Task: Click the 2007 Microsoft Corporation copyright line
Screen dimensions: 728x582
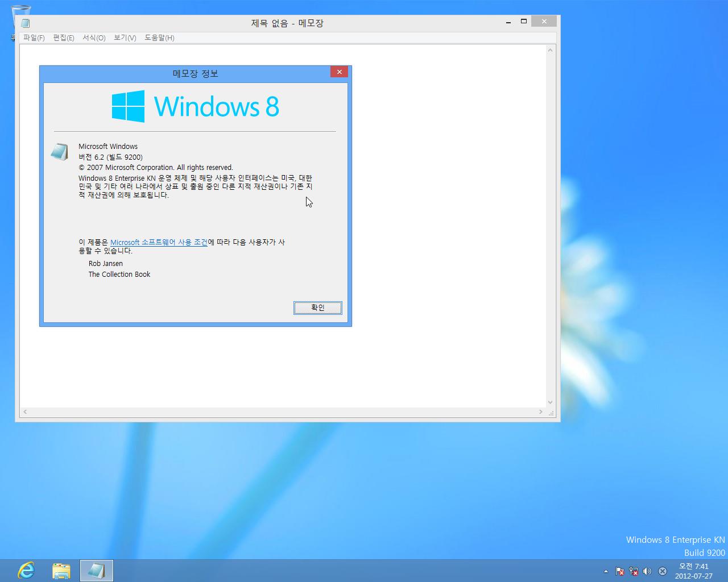Action: pyautogui.click(x=156, y=167)
